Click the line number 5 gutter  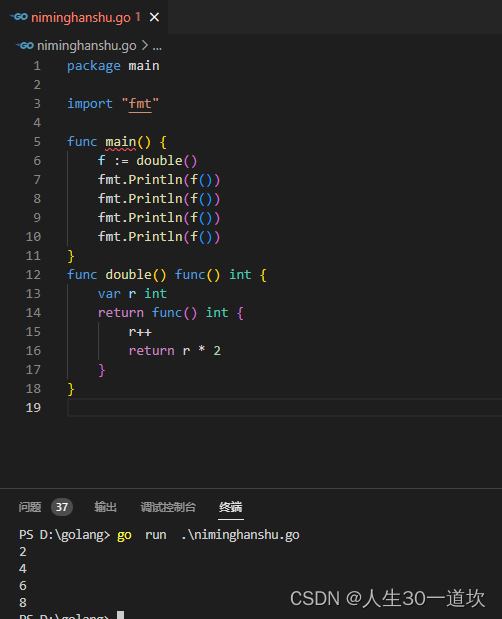point(37,142)
